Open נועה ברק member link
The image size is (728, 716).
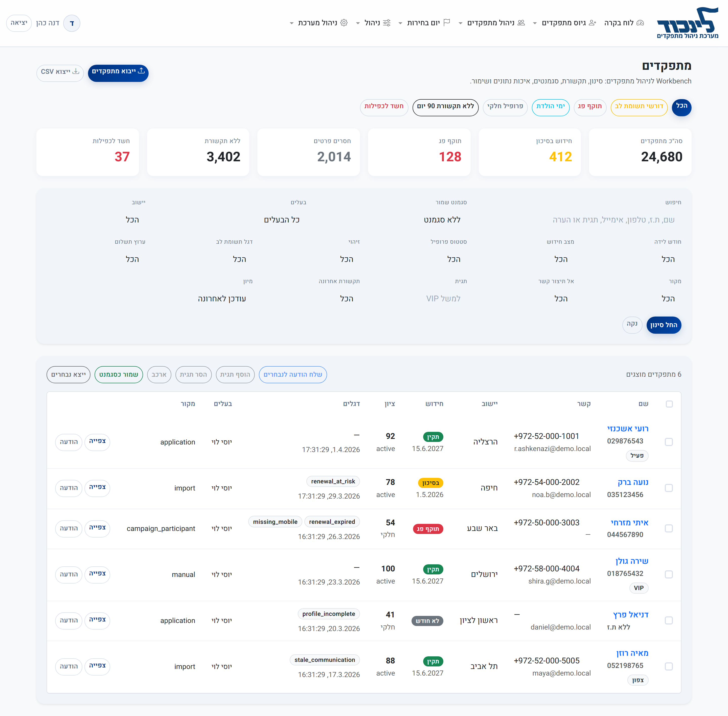[x=633, y=482]
